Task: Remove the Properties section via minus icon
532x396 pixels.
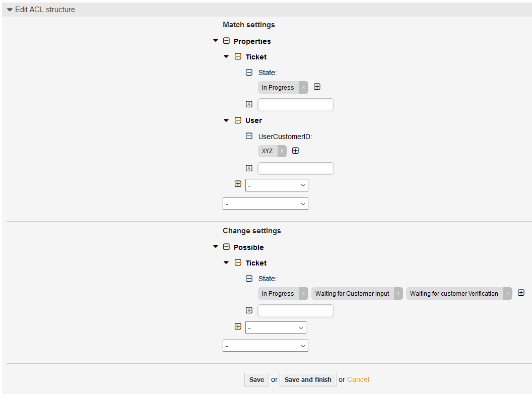Action: [226, 41]
